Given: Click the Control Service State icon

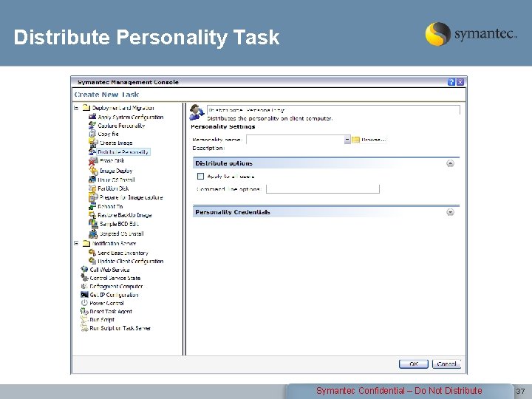Looking at the screenshot, I should pos(84,278).
